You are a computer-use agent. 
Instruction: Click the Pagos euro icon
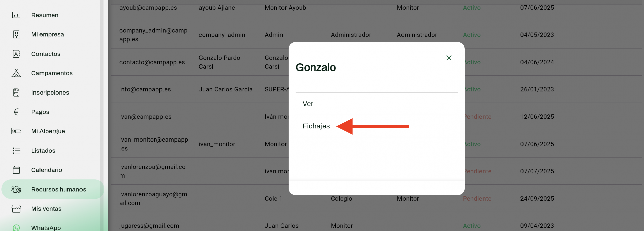[x=16, y=112]
